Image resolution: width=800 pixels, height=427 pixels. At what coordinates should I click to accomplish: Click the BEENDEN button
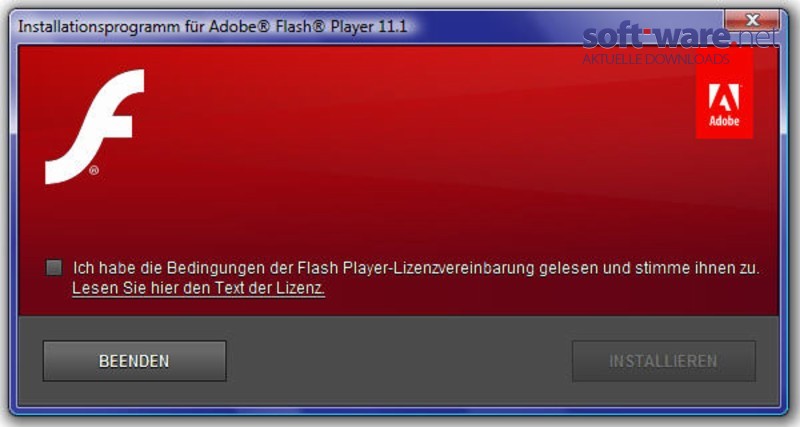click(134, 361)
